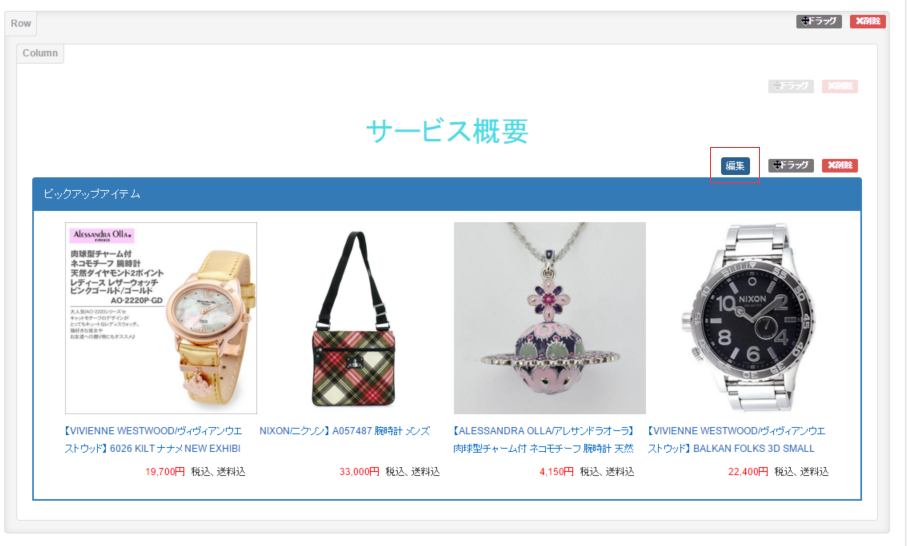Open the plaid shoulder bag image
907x546 pixels.
click(355, 318)
